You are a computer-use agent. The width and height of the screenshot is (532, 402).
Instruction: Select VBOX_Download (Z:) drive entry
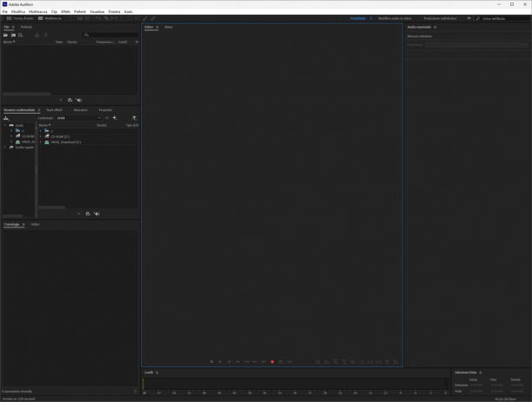click(x=66, y=142)
